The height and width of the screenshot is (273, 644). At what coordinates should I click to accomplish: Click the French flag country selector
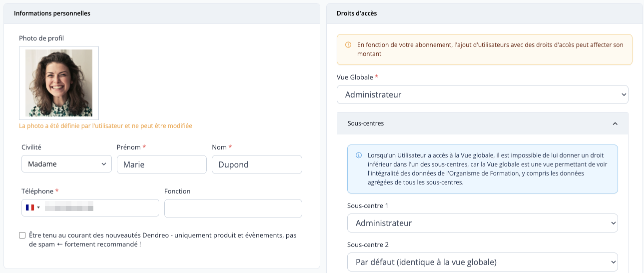point(30,207)
